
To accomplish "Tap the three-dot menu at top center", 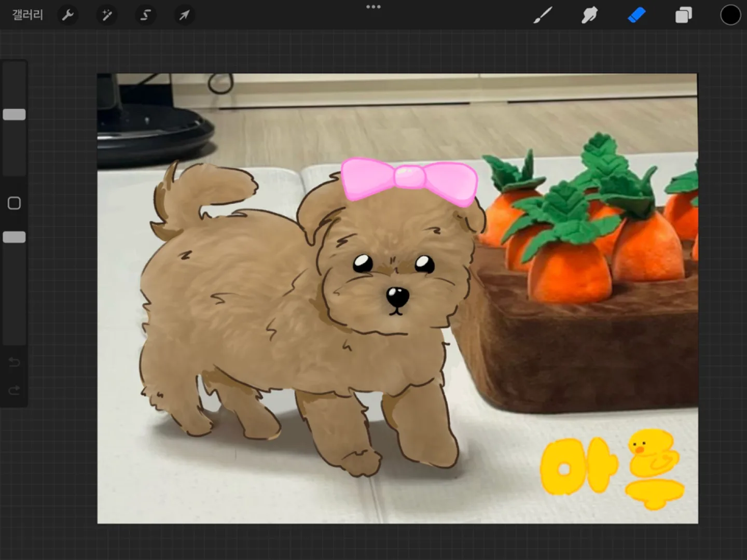I will [374, 7].
